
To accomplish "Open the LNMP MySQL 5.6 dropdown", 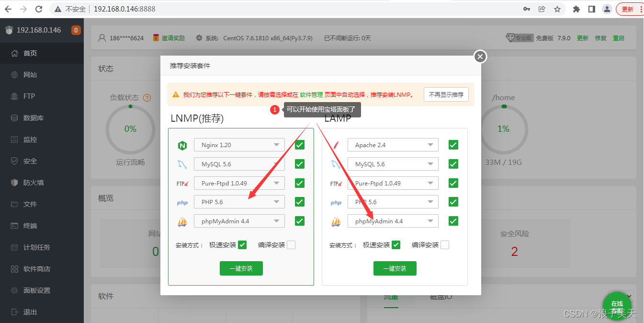I will (x=239, y=164).
